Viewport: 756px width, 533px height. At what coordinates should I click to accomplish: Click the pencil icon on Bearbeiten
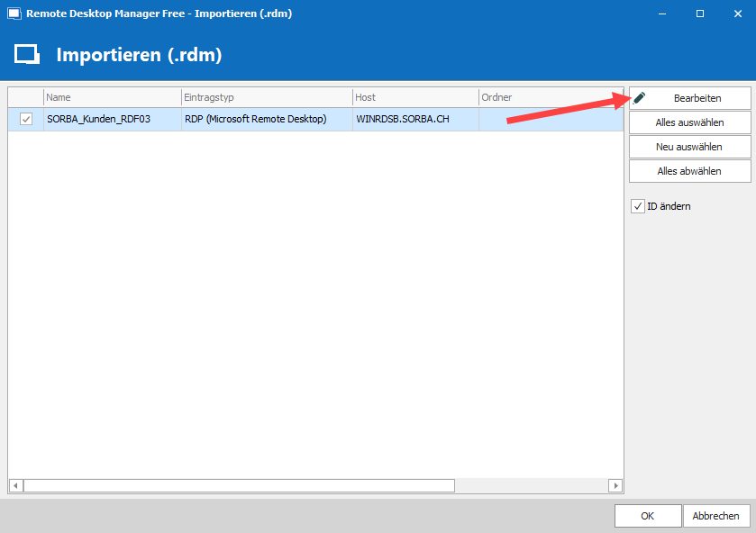(640, 98)
